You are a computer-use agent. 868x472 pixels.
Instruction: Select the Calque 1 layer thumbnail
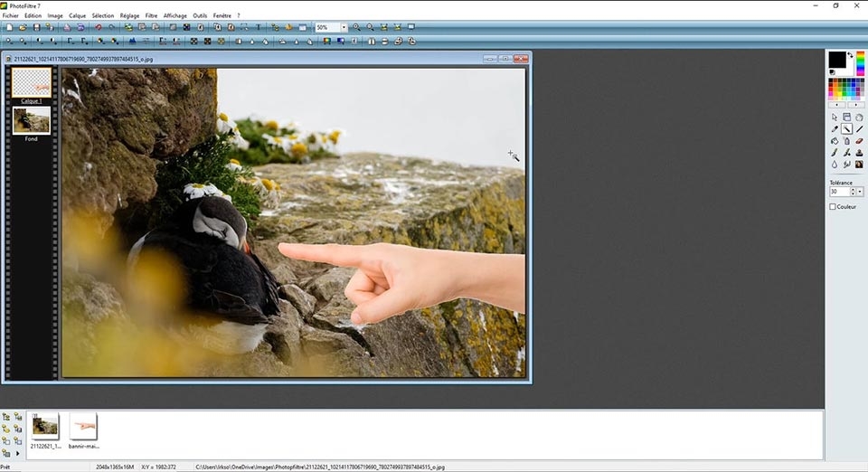click(x=32, y=82)
